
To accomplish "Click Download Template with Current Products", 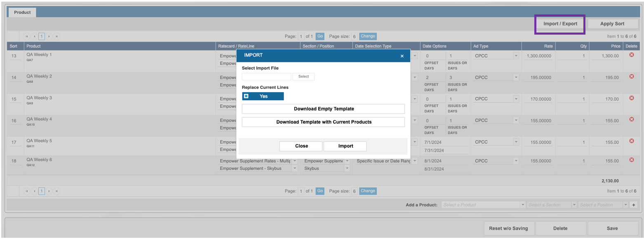I will [x=323, y=122].
